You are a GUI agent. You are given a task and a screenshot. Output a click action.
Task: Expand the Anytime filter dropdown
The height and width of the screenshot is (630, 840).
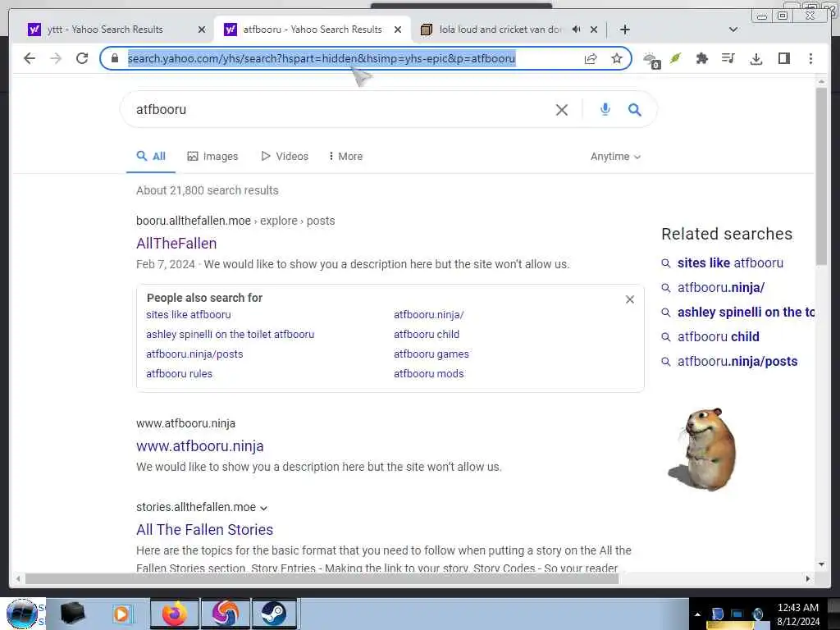pyautogui.click(x=615, y=157)
